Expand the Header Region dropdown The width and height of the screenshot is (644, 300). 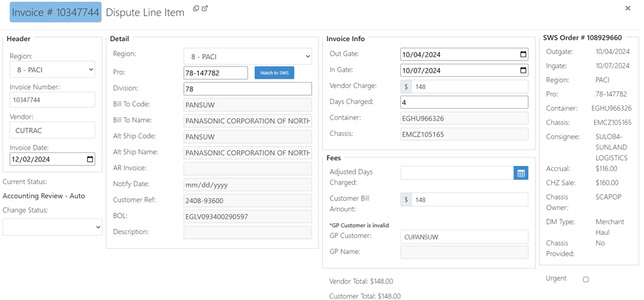click(53, 70)
